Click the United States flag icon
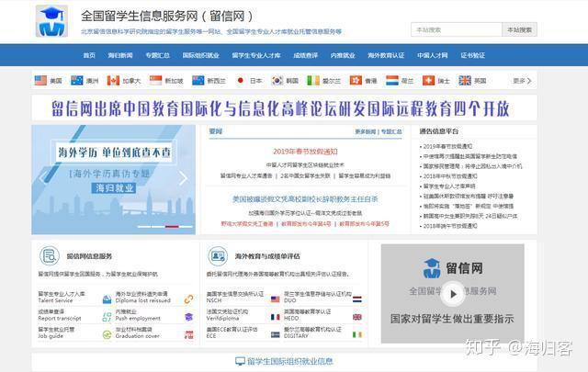Image resolution: width=588 pixels, height=372 pixels. coord(40,80)
